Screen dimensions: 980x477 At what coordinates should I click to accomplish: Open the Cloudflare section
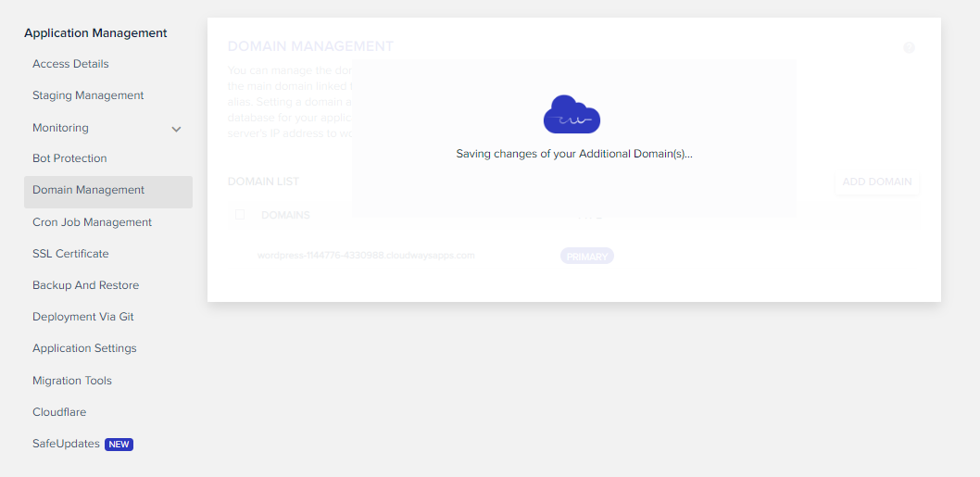[x=59, y=412]
